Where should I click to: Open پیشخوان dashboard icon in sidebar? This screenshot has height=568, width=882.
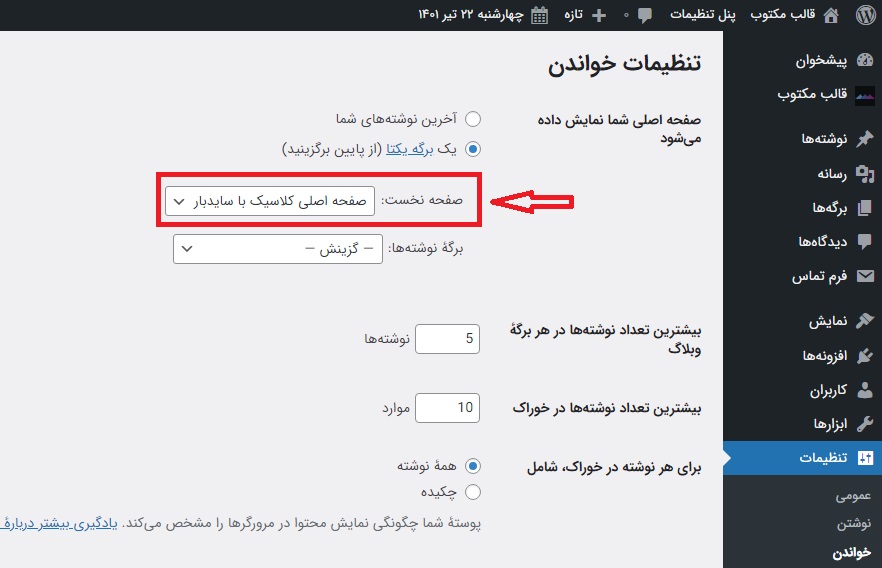click(x=864, y=61)
